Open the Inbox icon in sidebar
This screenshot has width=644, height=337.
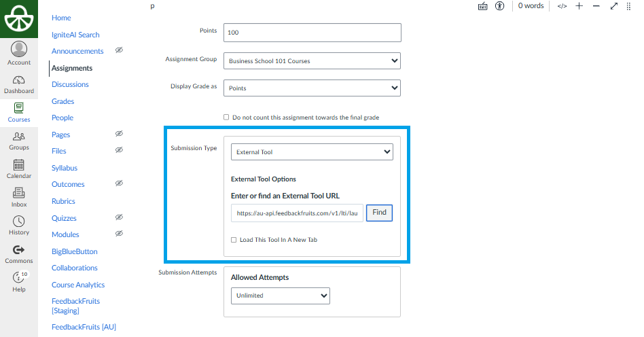click(x=19, y=197)
